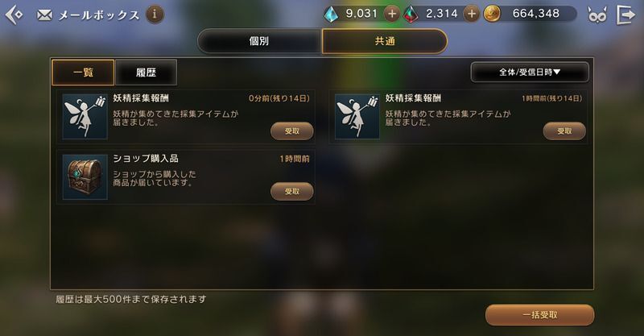The height and width of the screenshot is (336, 644).
Task: Add more blue diamonds with plus
Action: click(x=392, y=14)
